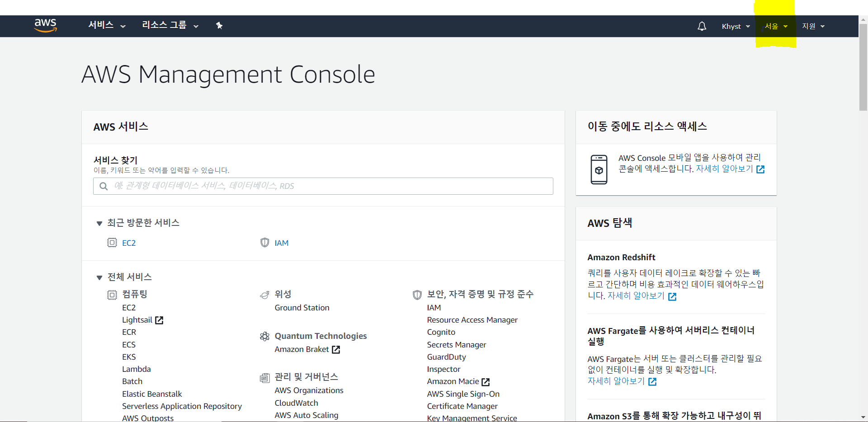
Task: Open Certificate Manager service
Action: [x=462, y=406]
